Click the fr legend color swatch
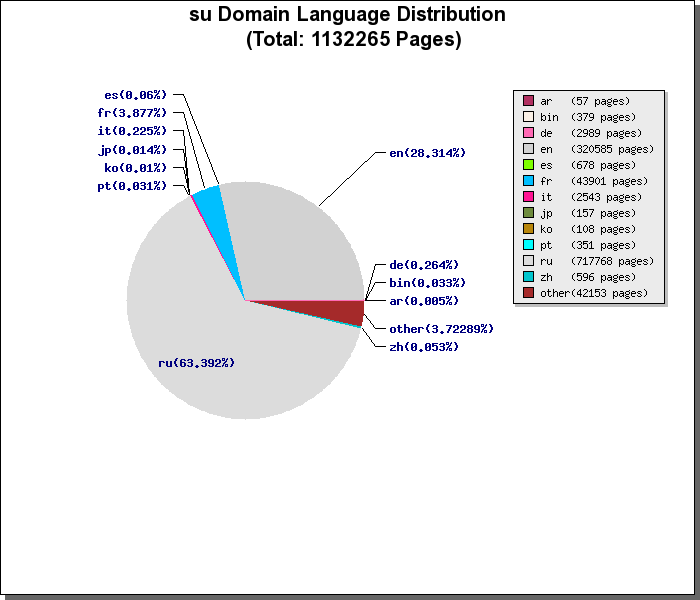Screen dimensions: 700x600 [x=528, y=181]
